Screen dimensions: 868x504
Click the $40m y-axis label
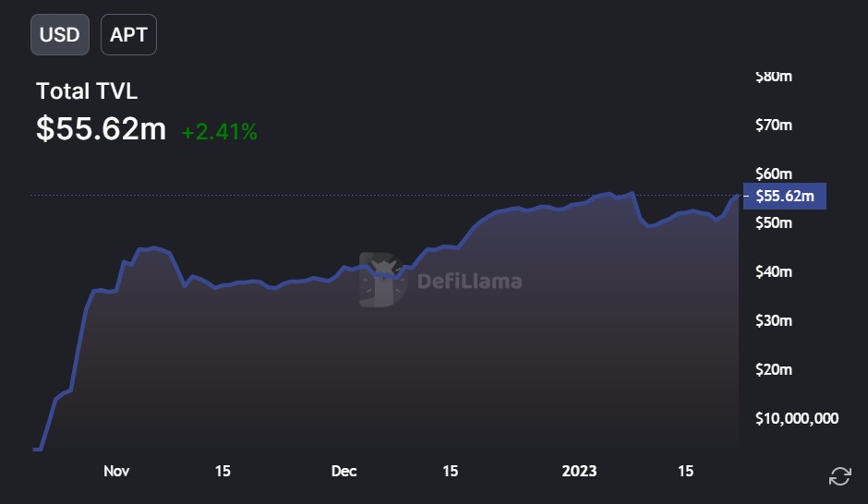[773, 271]
